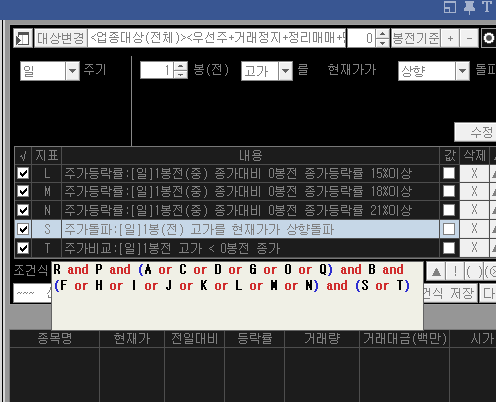This screenshot has width=496, height=402.
Task: Click the parentheses ( ) operator button
Action: coord(474,272)
